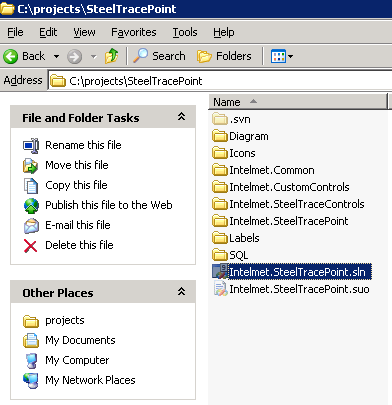Click the .suo file icon
The width and height of the screenshot is (392, 405).
pyautogui.click(x=220, y=289)
